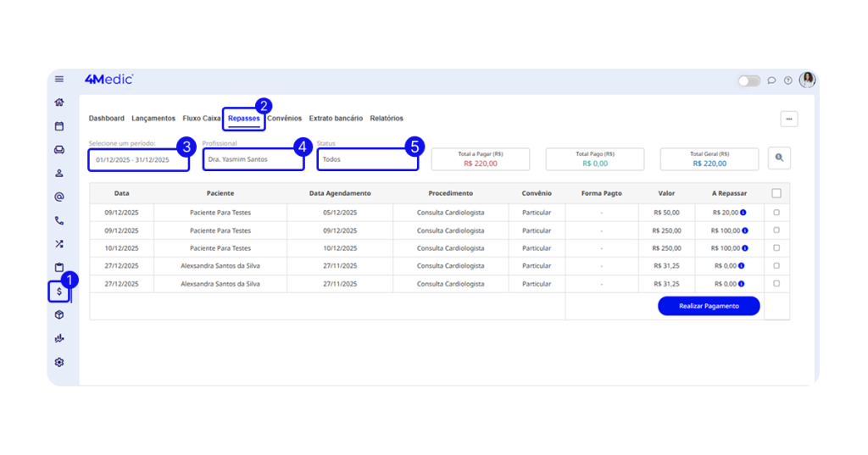The image size is (868, 455).
Task: Select checkbox for the last table row
Action: [x=776, y=284]
